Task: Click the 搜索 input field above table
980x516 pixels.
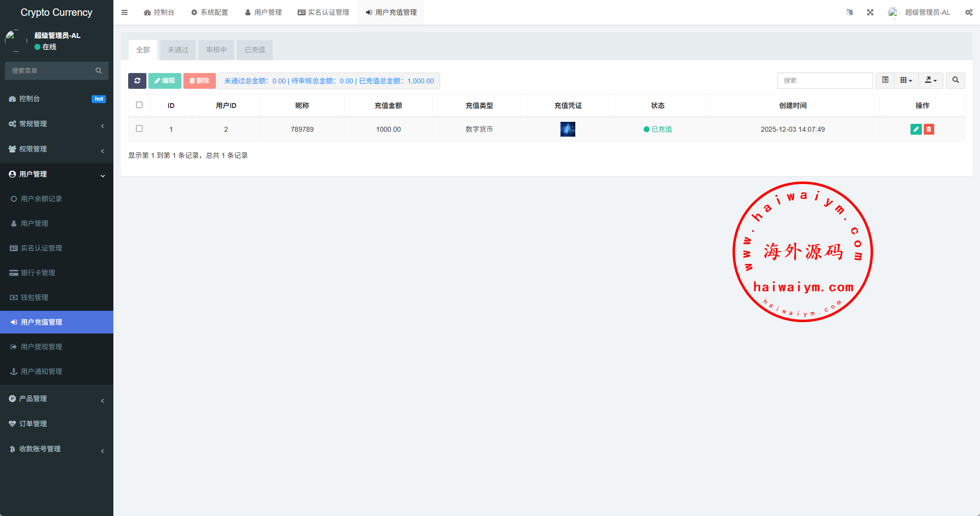Action: click(825, 80)
